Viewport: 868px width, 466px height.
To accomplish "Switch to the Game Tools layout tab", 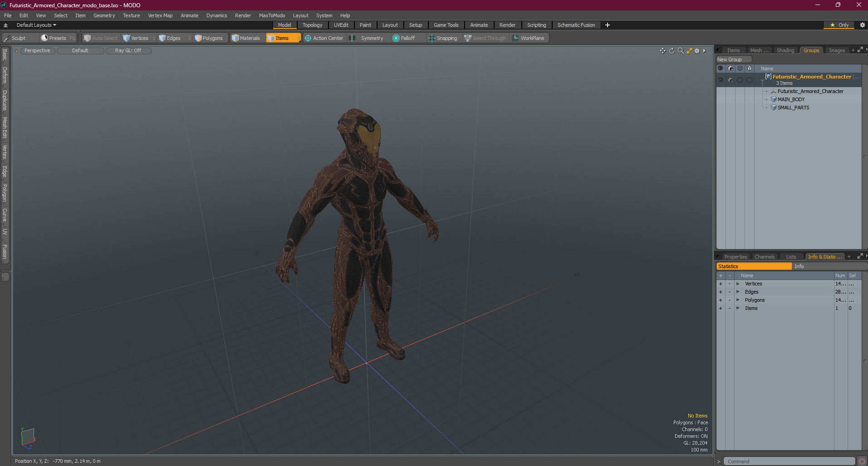I will (x=446, y=25).
